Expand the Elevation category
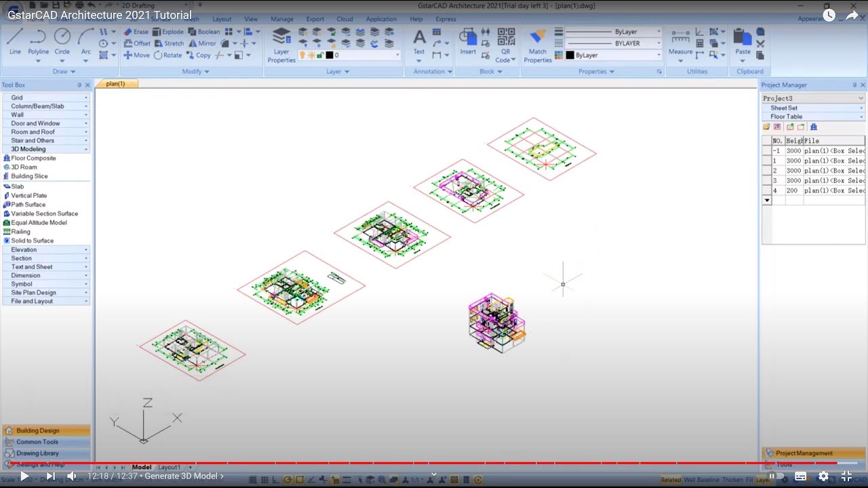The image size is (868, 488). pyautogui.click(x=46, y=249)
